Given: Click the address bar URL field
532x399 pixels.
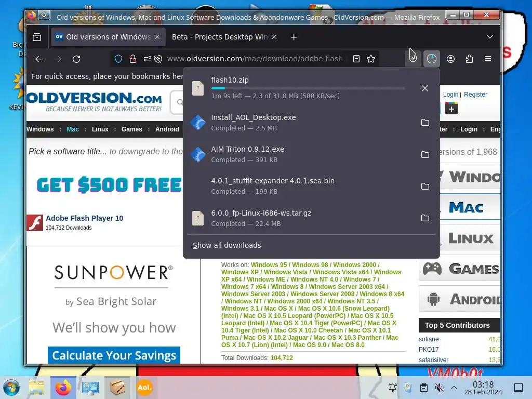Looking at the screenshot, I should (x=256, y=59).
